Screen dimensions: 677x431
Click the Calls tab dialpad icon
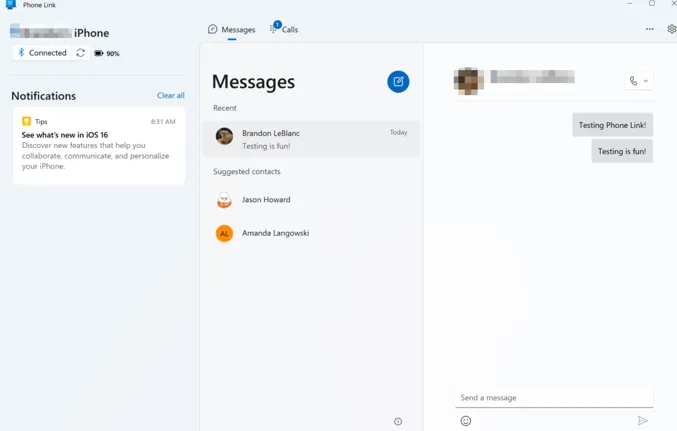coord(273,29)
